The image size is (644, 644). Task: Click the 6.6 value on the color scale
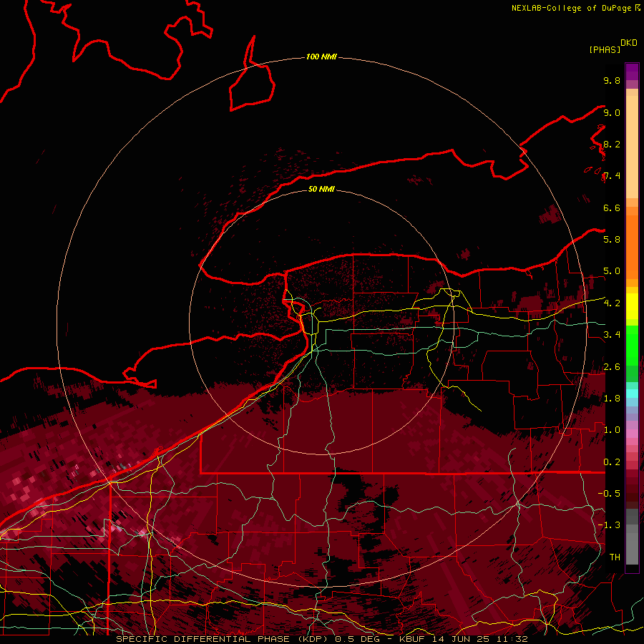point(612,208)
